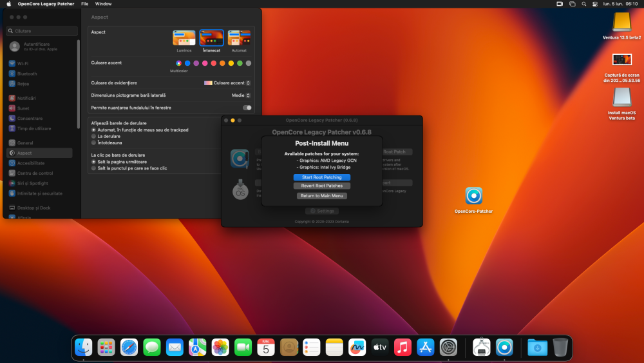This screenshot has height=363, width=644.
Task: Open App Store in the dock
Action: (426, 348)
